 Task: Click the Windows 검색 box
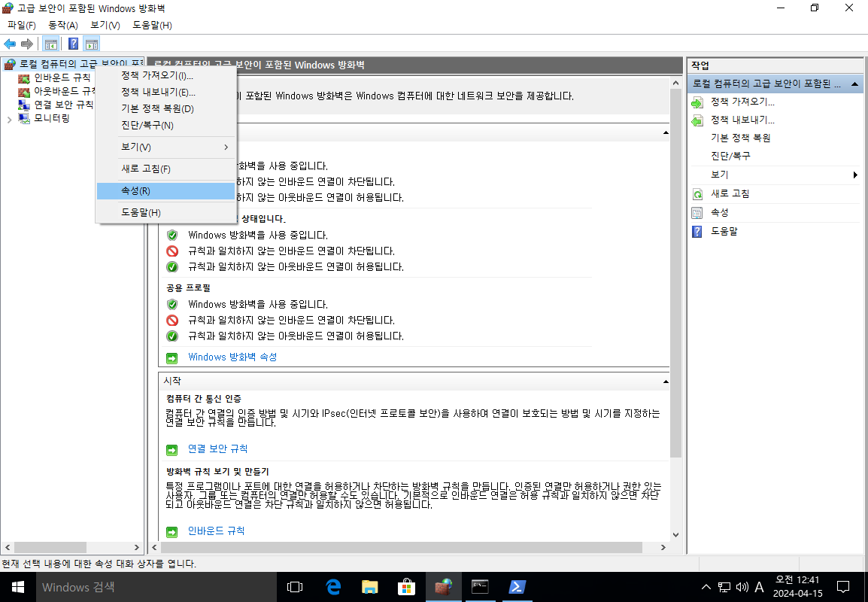tap(156, 587)
